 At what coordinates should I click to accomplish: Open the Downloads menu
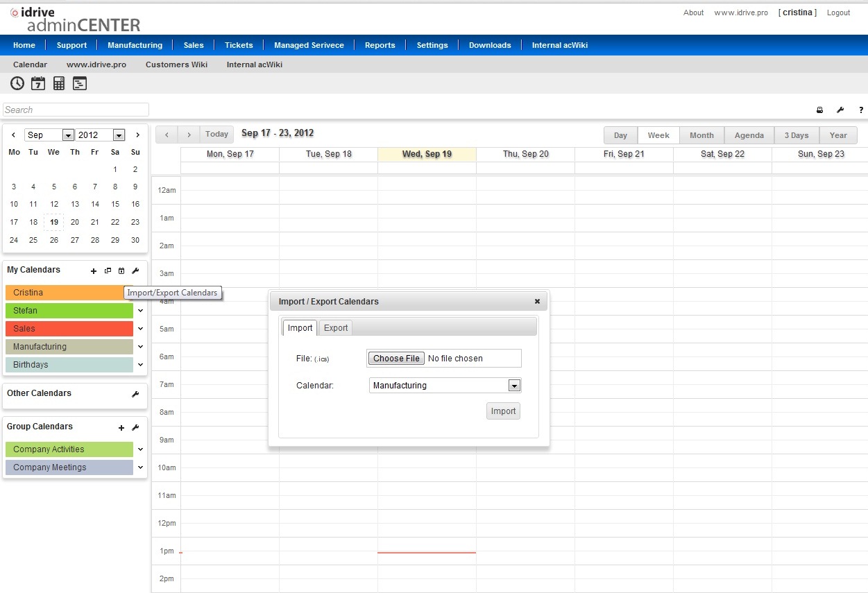490,45
